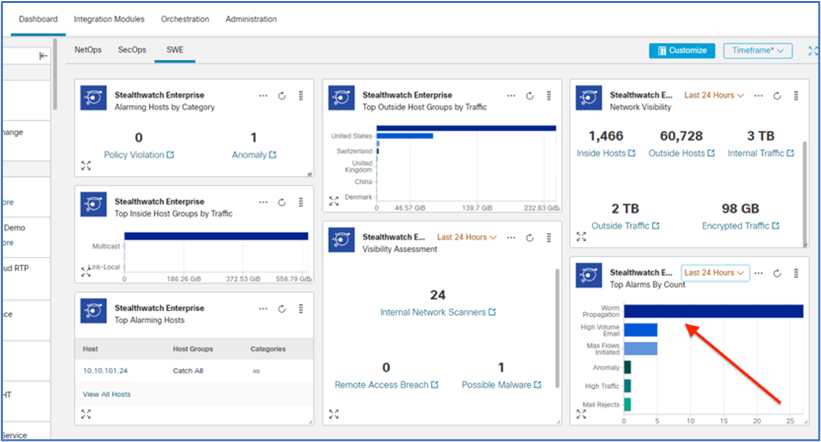Expand Top Alarms By Count widget fullscreen
821x442 pixels.
point(581,414)
